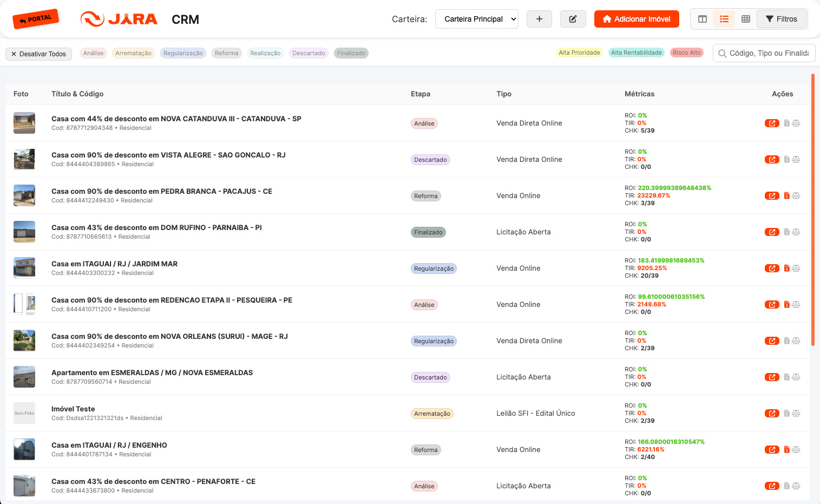Open external link for DOM RUFINO row
Screen dimensions: 820x504
coord(772,232)
